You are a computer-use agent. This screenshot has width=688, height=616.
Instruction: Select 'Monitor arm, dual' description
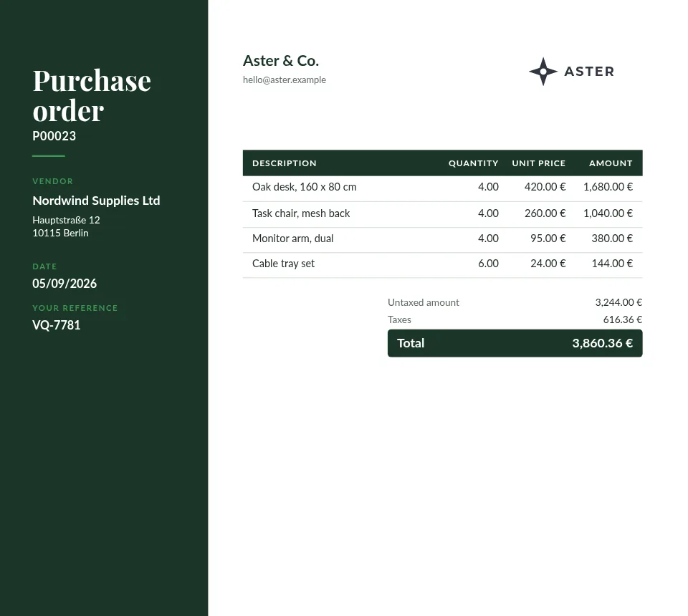292,239
